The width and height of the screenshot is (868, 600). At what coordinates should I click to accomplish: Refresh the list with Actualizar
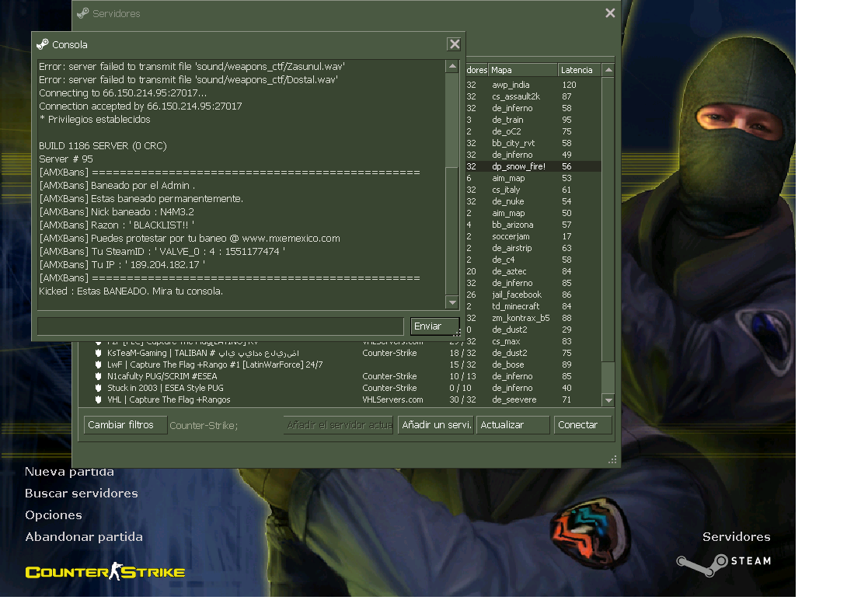[513, 425]
